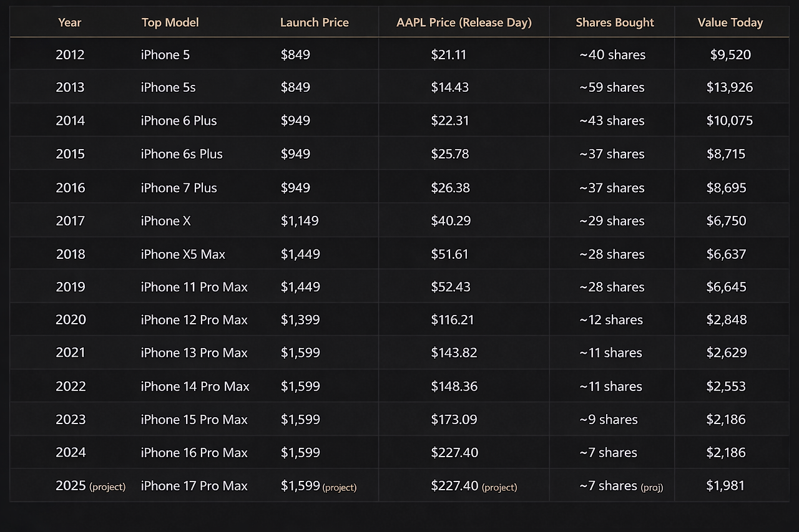Select the ~59 shares cell
The image size is (799, 532).
point(612,87)
